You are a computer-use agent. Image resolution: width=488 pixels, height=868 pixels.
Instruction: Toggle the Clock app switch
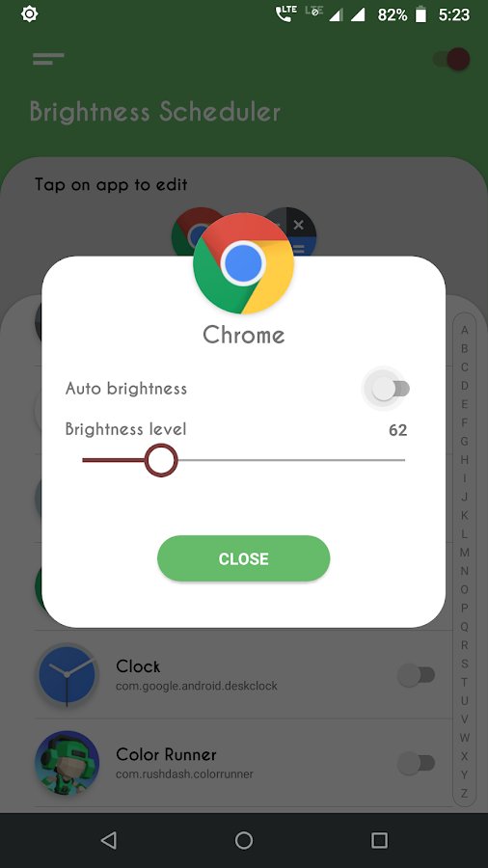tap(416, 675)
